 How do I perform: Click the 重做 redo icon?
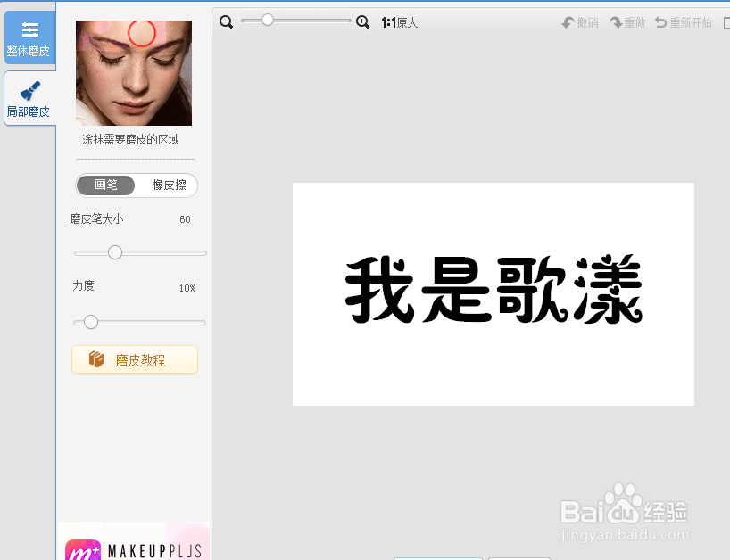coord(626,21)
